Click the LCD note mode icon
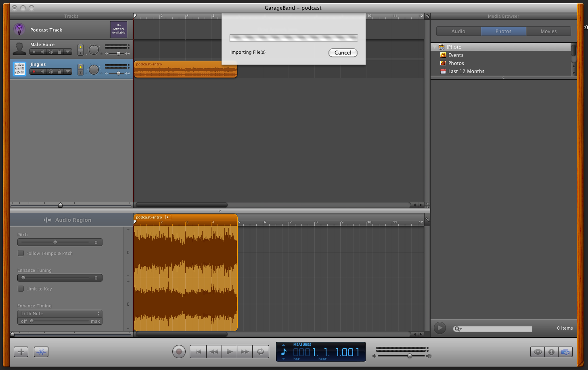This screenshot has width=588, height=370. pos(284,352)
